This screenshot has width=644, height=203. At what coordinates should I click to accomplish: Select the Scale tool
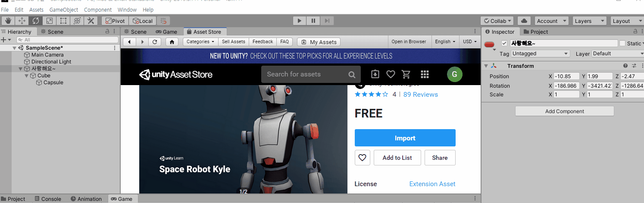coord(49,21)
